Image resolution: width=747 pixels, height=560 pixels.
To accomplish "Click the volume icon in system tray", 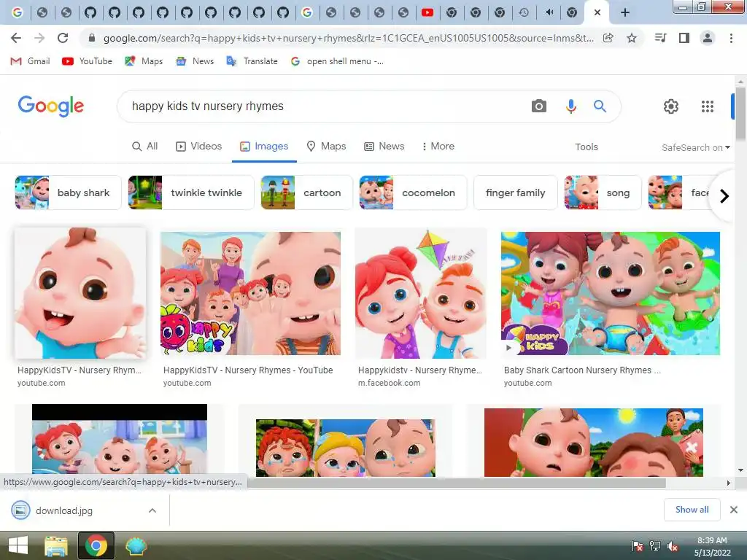I will [672, 546].
